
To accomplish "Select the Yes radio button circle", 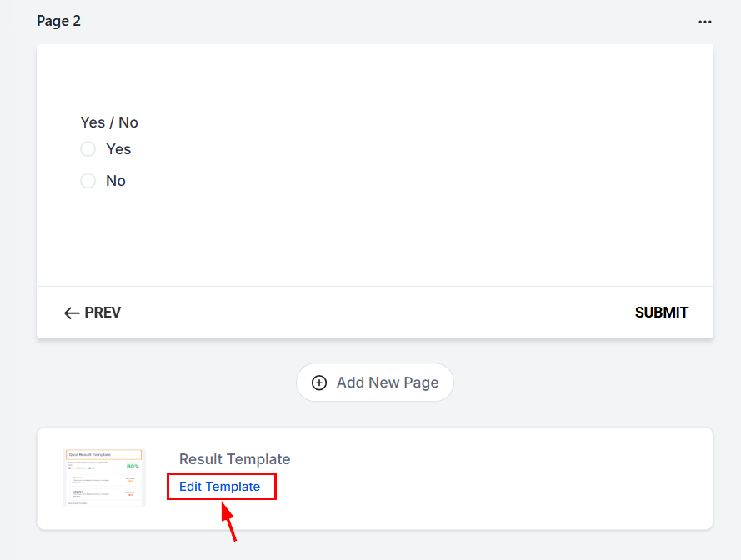I will point(88,149).
